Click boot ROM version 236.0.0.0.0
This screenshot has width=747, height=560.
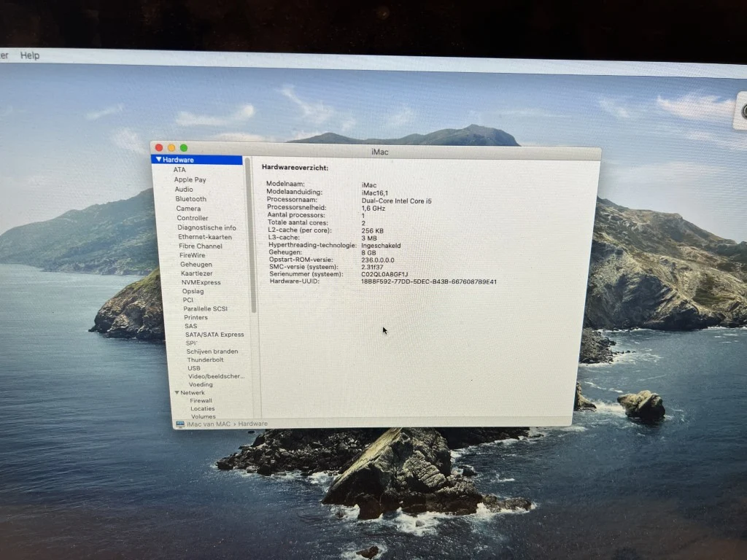377,260
